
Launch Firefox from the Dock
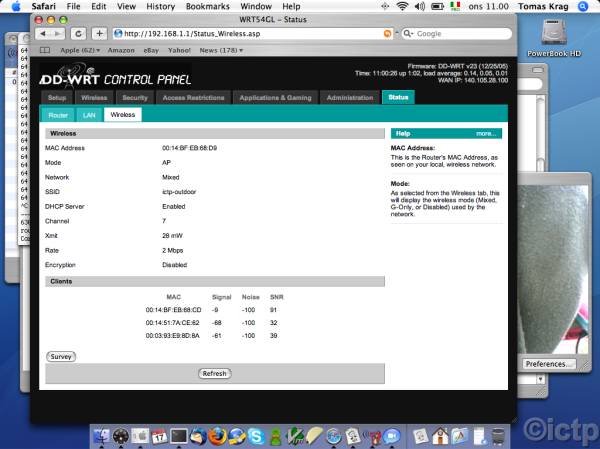pos(217,436)
